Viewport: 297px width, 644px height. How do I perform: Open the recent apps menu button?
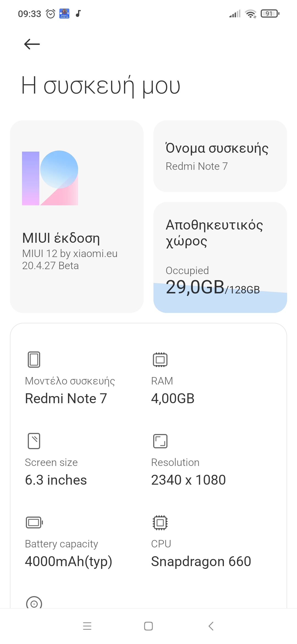pyautogui.click(x=87, y=626)
